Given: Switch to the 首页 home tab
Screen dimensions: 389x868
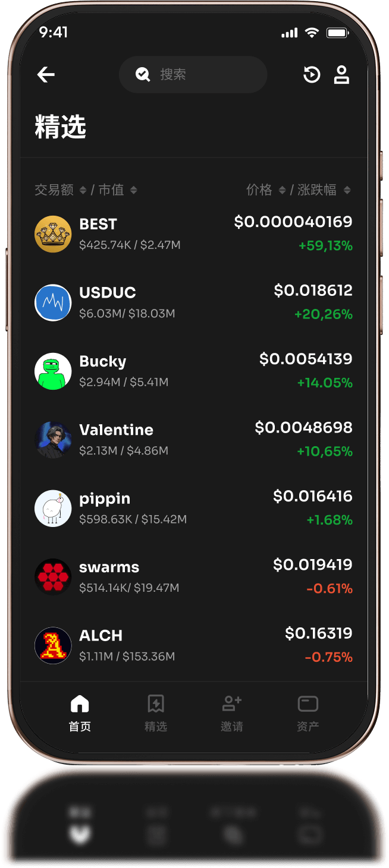Looking at the screenshot, I should [80, 714].
